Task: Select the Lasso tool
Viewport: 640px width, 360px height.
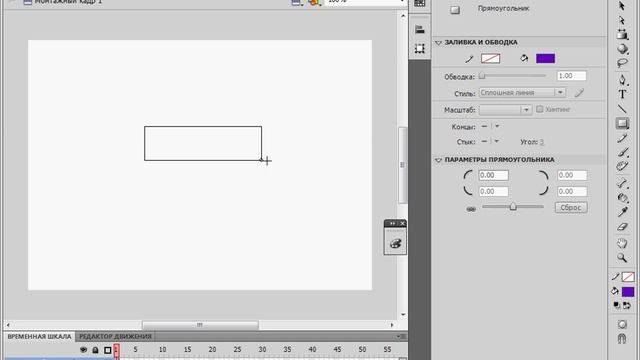Action: (622, 63)
